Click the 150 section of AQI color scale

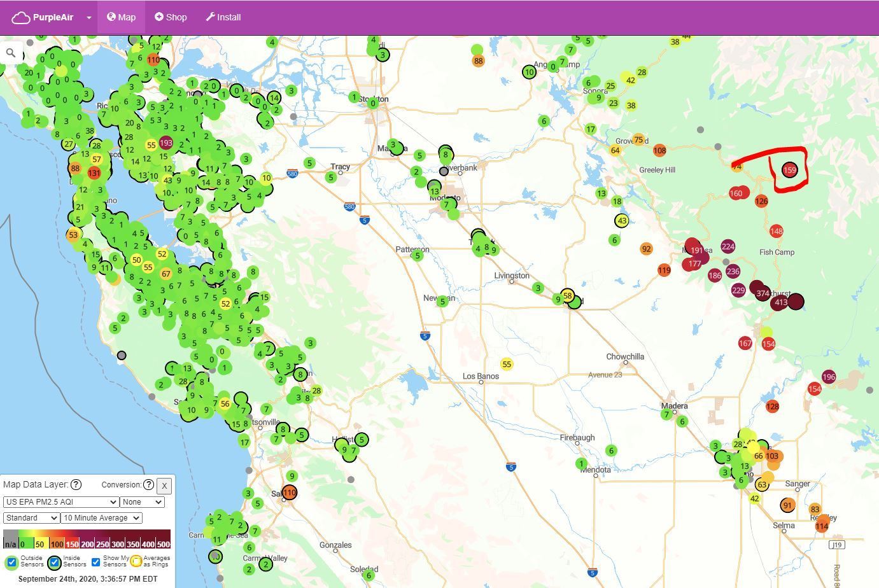click(x=72, y=543)
